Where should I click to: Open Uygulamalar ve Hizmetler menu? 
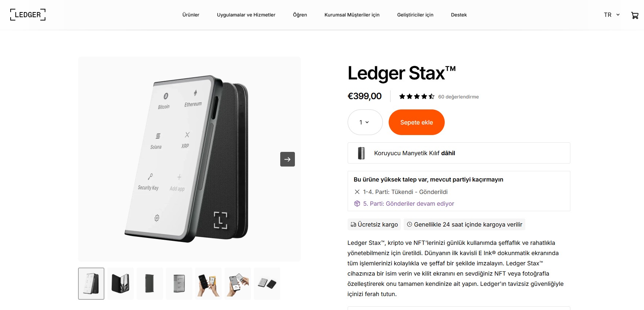pyautogui.click(x=246, y=15)
